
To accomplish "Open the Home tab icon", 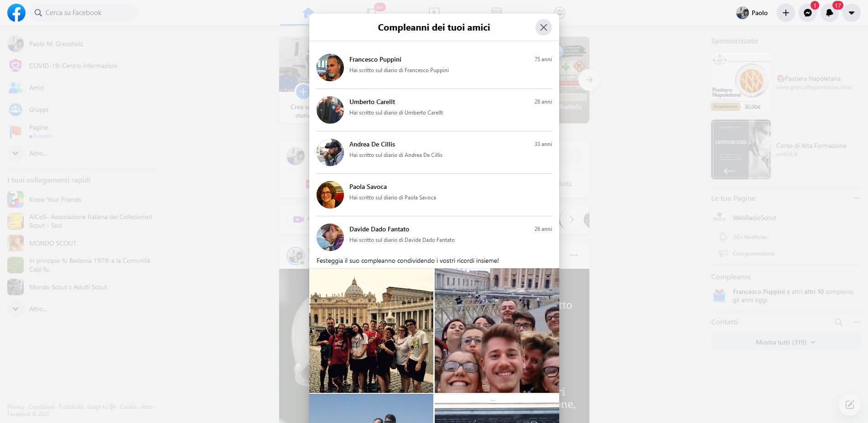I will (308, 13).
